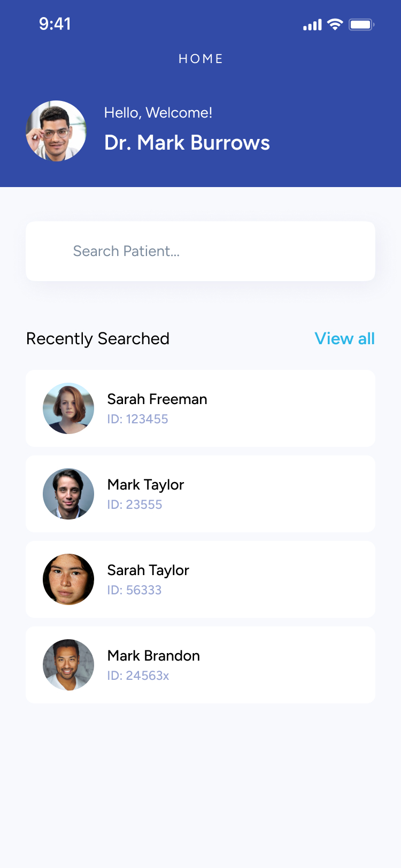
Task: Click patient ID 23555
Action: (135, 505)
